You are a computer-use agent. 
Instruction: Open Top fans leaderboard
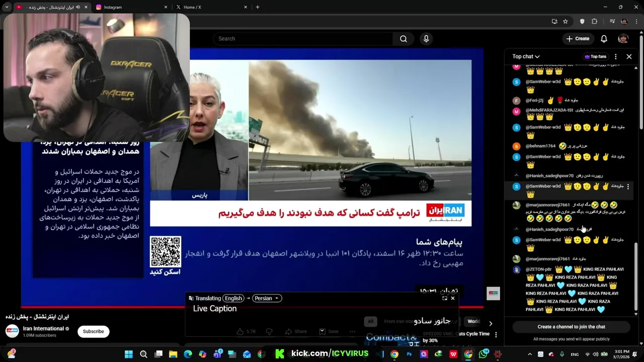(x=595, y=56)
